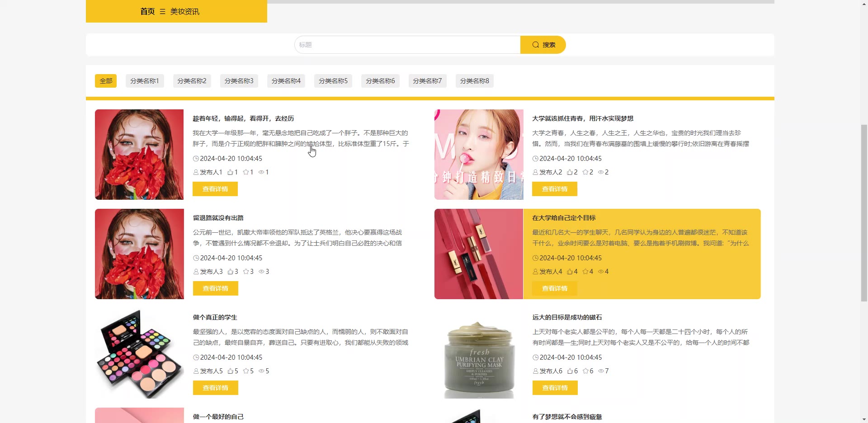Open eyeshadow palette thumbnail of 做个真正的学生

click(x=139, y=353)
